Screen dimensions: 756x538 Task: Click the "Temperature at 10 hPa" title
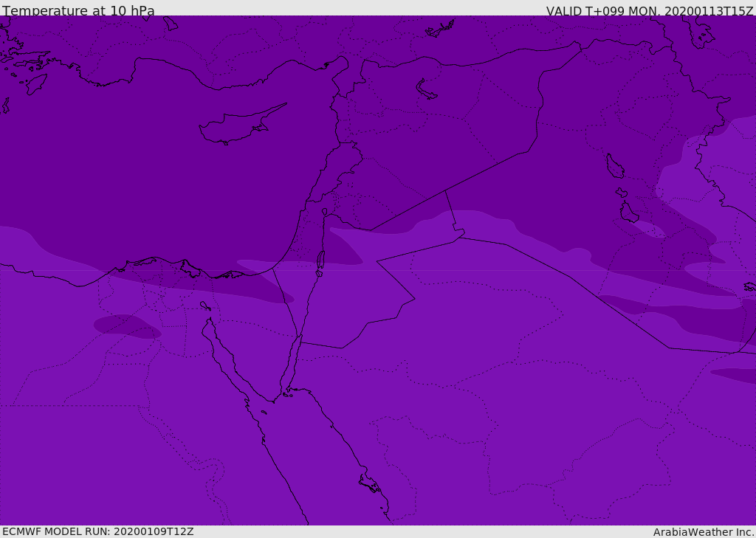point(78,10)
